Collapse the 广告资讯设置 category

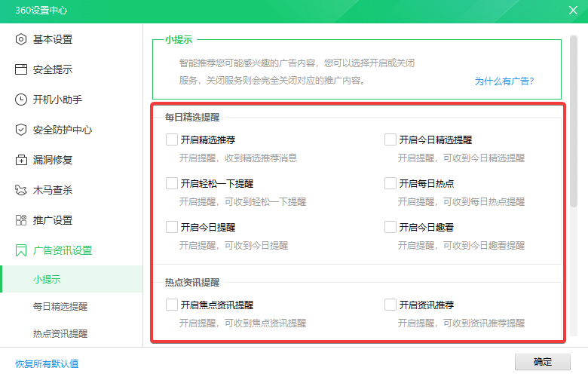pyautogui.click(x=63, y=250)
